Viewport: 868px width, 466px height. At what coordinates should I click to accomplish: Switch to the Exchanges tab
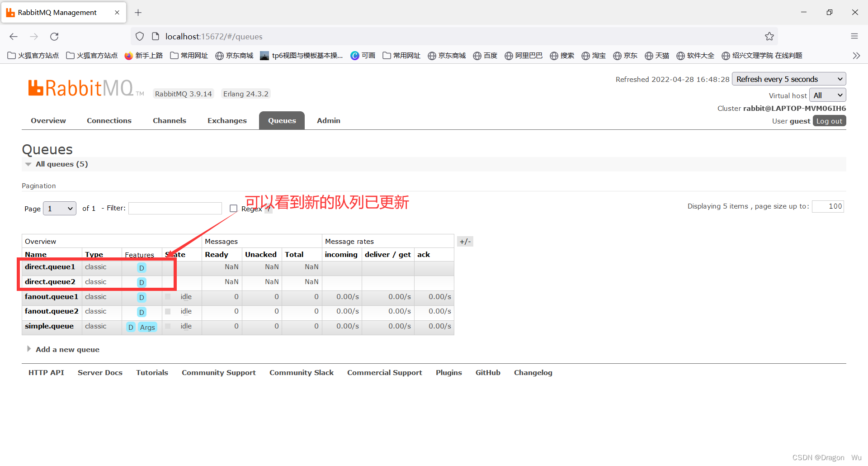point(227,120)
